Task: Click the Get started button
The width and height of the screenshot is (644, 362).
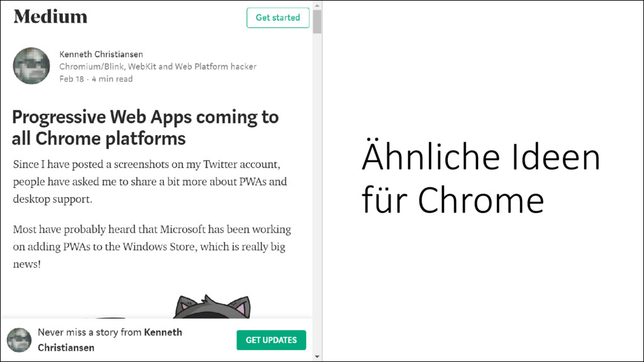Action: (278, 18)
